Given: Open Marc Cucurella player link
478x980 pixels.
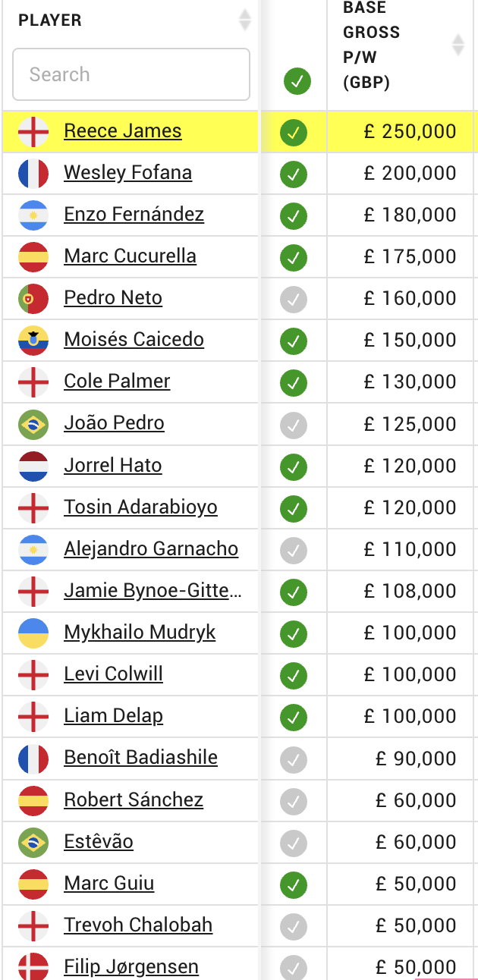Looking at the screenshot, I should tap(130, 256).
